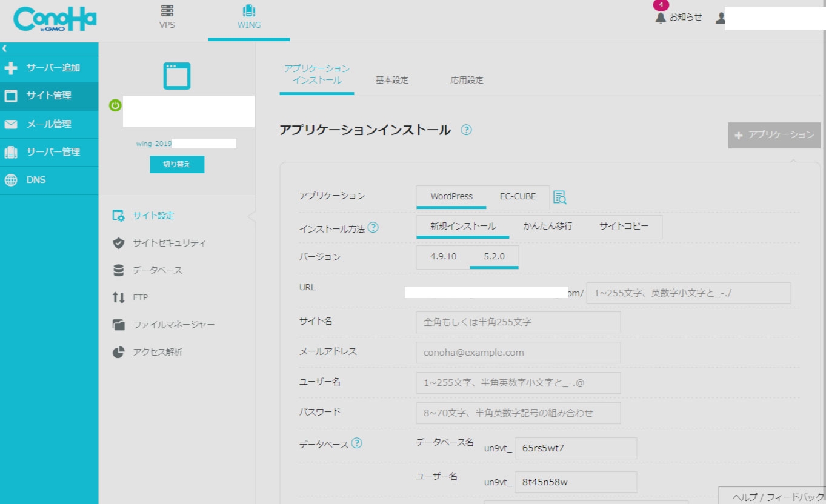Image resolution: width=826 pixels, height=504 pixels.
Task: Click the wing-2019 server name text
Action: point(154,144)
